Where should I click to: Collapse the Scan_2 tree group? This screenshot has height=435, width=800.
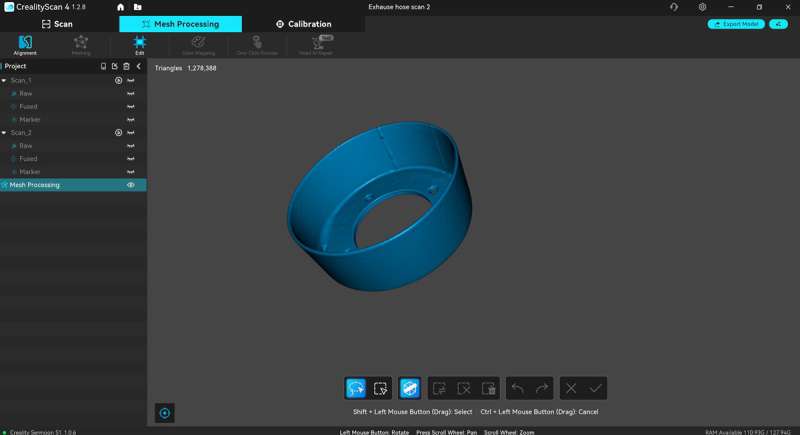(x=4, y=132)
